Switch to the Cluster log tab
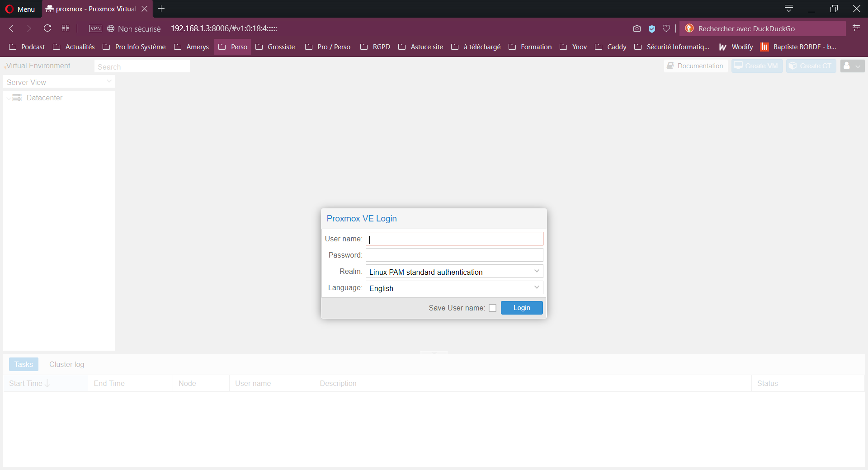 click(66, 364)
